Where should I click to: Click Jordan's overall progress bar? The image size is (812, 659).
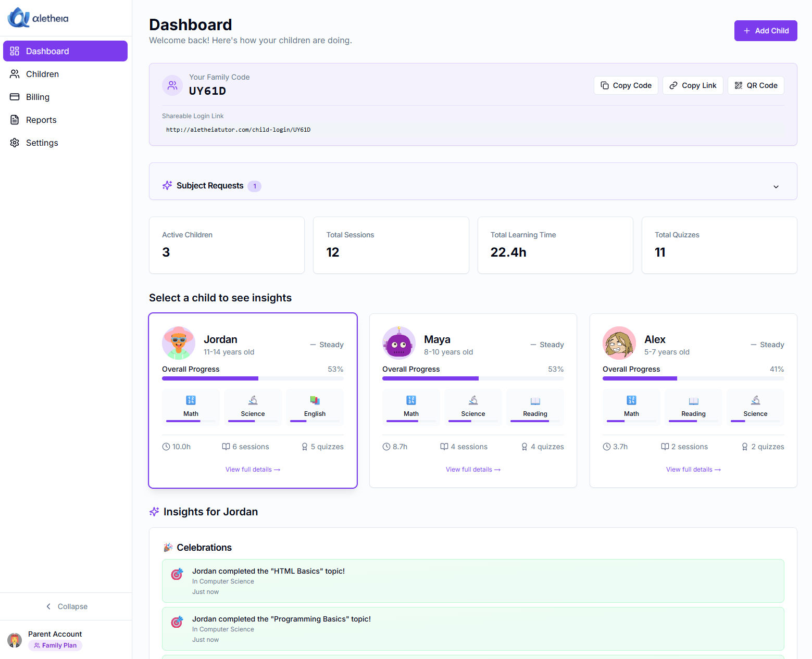pyautogui.click(x=253, y=378)
